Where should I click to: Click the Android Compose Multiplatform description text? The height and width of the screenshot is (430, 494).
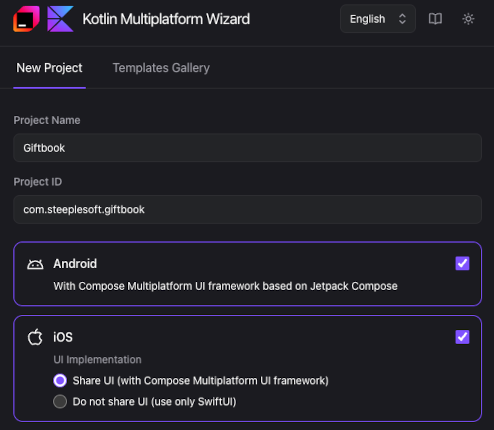(x=225, y=286)
